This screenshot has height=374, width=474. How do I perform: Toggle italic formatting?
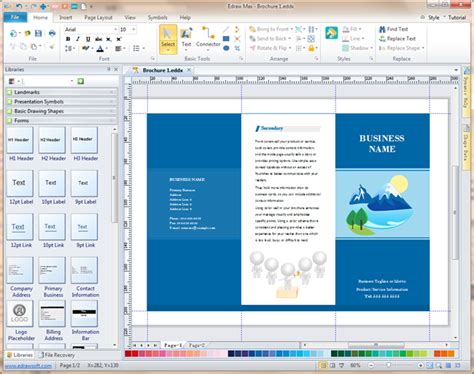tap(78, 39)
